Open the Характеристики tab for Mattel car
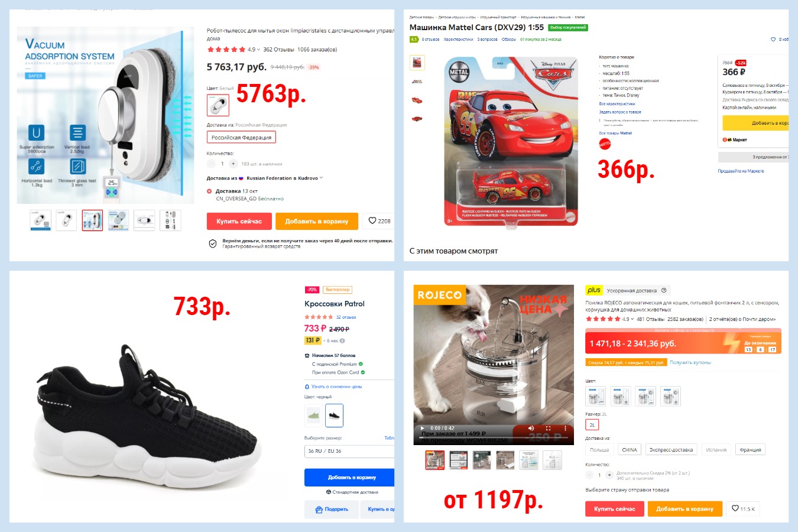The height and width of the screenshot is (532, 798). coord(458,40)
